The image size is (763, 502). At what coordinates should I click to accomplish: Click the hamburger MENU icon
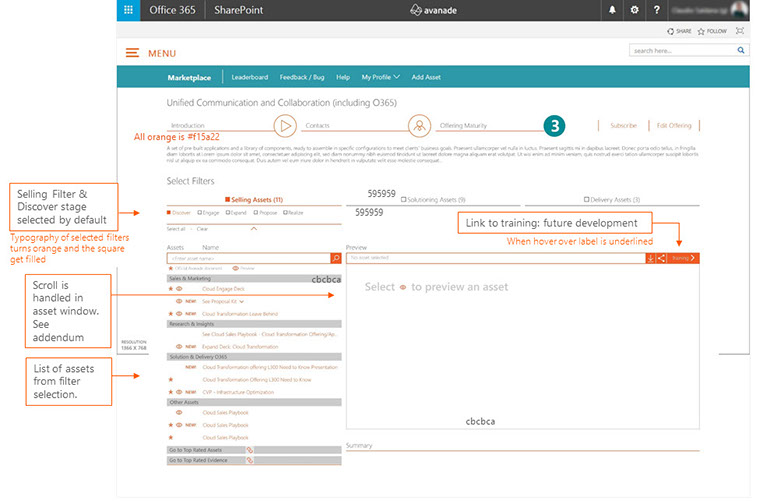pyautogui.click(x=132, y=52)
